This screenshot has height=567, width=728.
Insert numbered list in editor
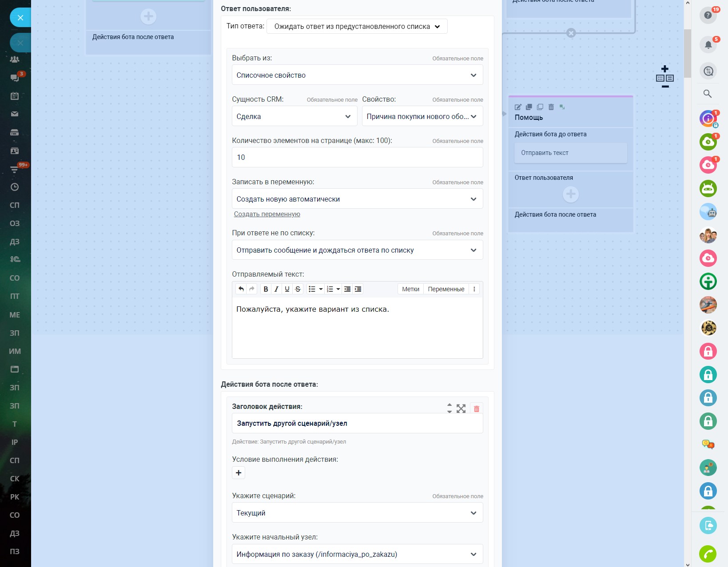coord(330,289)
